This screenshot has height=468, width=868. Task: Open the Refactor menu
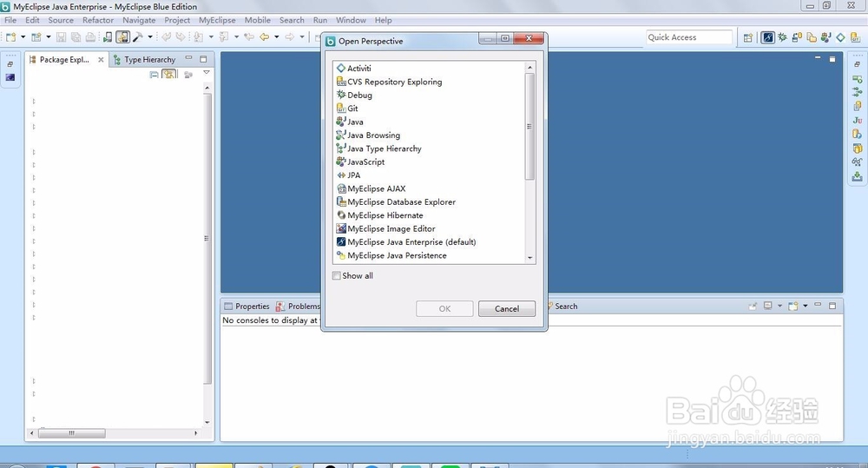point(98,20)
